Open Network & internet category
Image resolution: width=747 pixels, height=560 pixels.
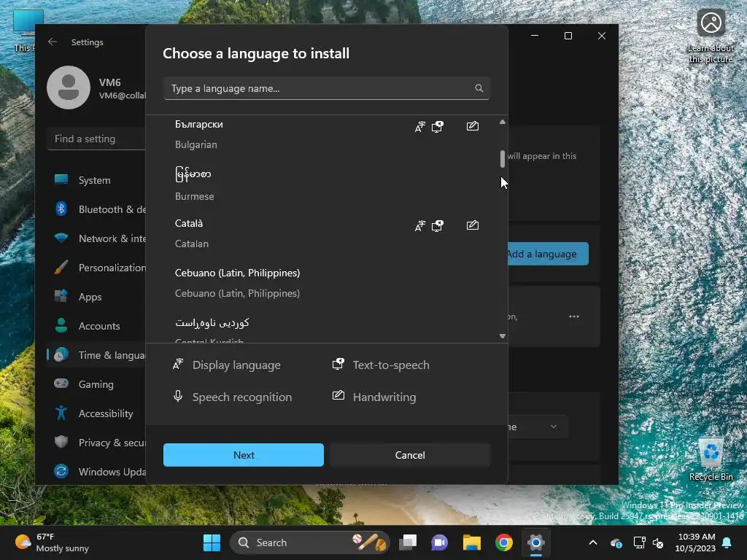(x=96, y=238)
